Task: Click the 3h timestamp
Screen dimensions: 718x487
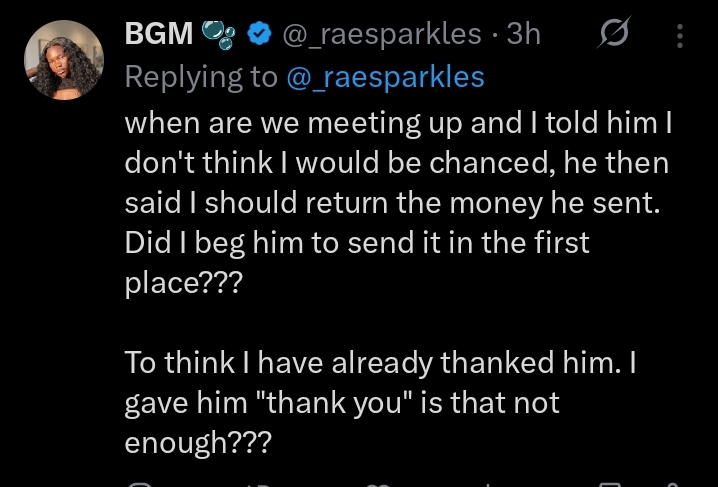Action: [523, 34]
